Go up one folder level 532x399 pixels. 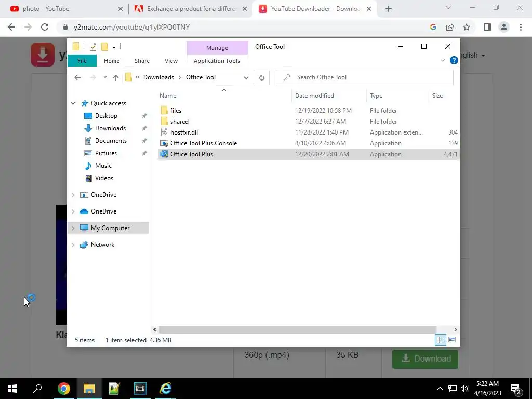[116, 77]
